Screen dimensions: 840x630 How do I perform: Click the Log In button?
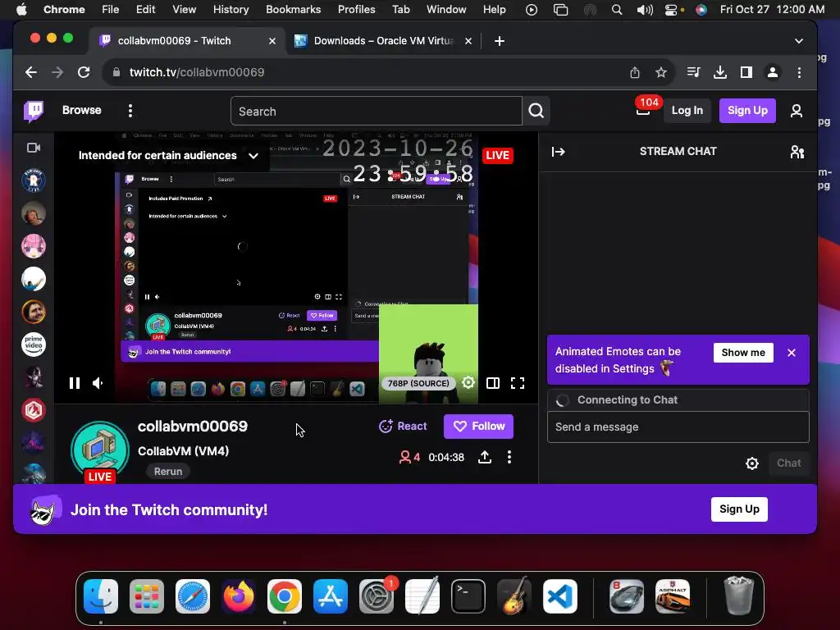click(687, 111)
